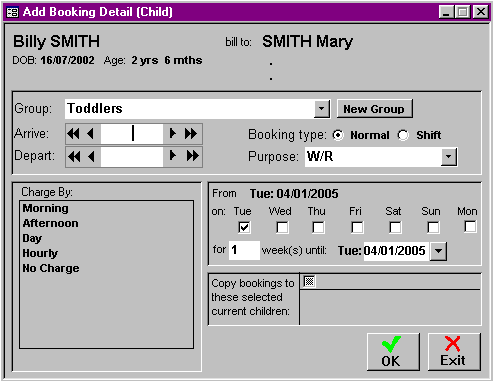
Task: Click Depart fast-forward double arrow
Action: coord(192,156)
